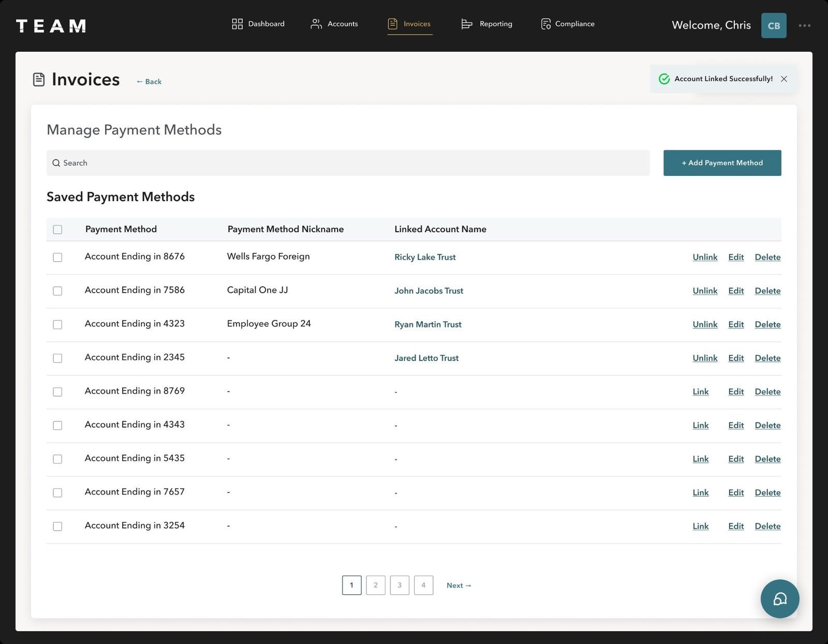
Task: Switch to the Accounts section
Action: 342,23
